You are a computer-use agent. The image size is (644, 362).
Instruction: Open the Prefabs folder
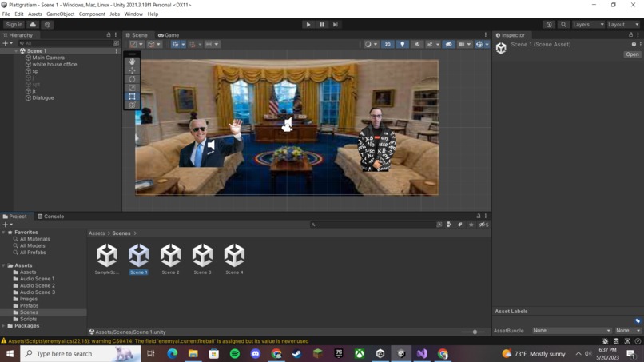pyautogui.click(x=29, y=306)
